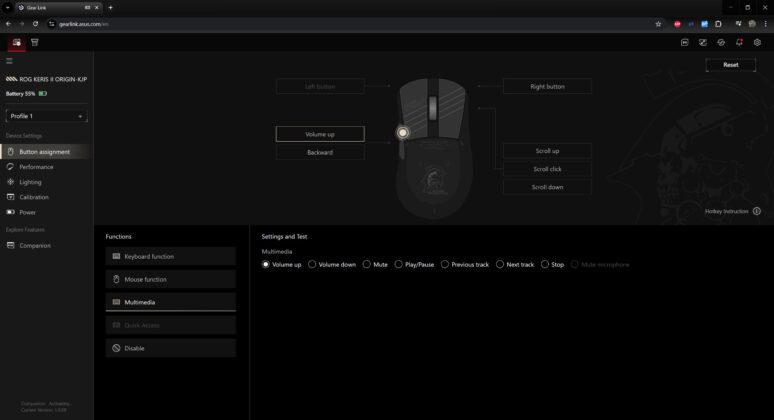Open Companion under Explore Features
Screen dimensions: 774x420
[45, 245]
